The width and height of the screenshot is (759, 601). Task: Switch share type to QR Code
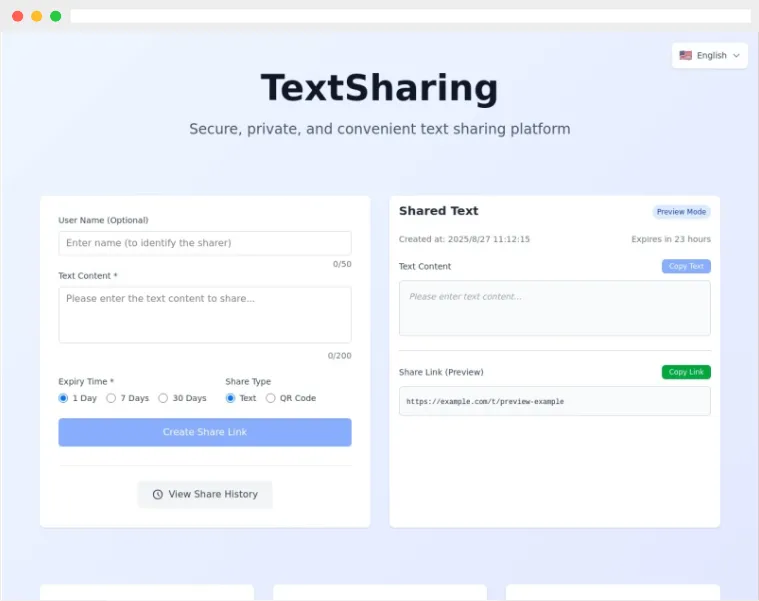click(x=271, y=398)
